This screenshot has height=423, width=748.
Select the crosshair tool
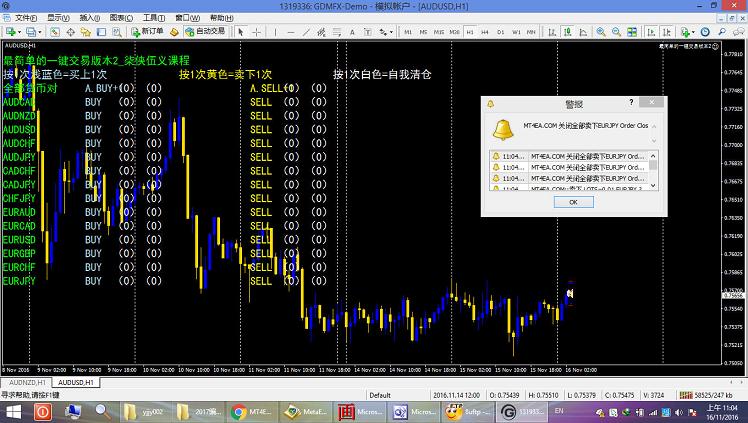pos(256,32)
